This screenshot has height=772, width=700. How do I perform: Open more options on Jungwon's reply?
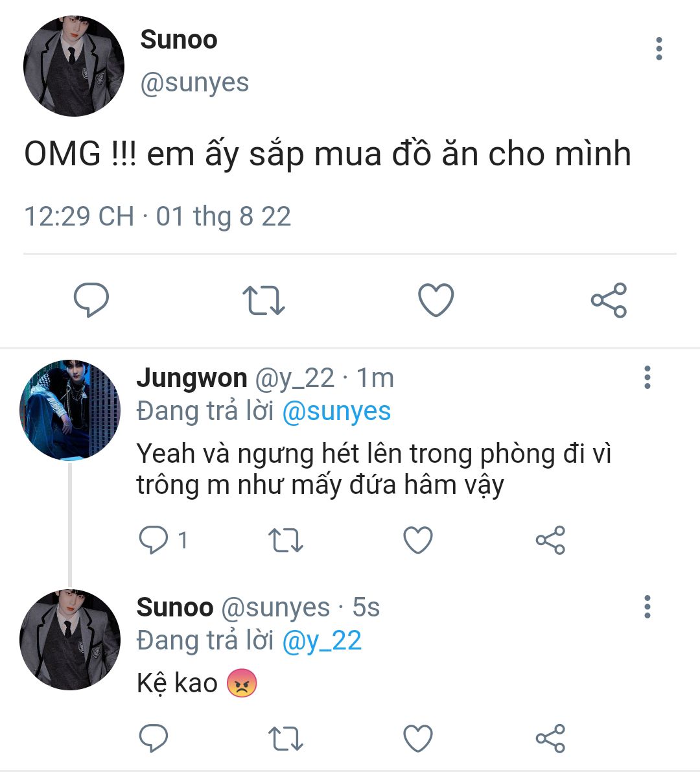pos(647,377)
